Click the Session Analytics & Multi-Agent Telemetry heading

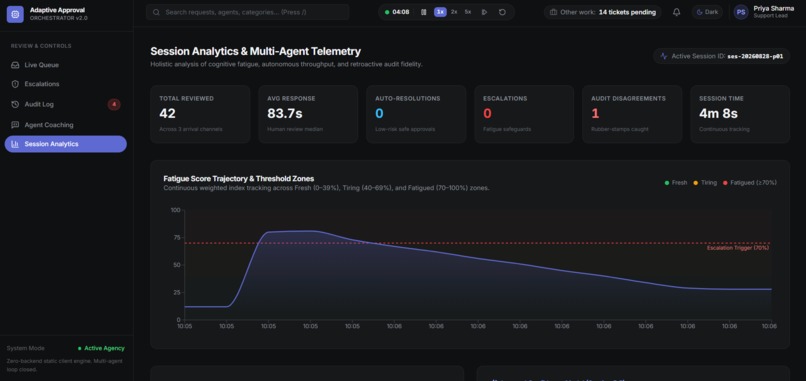[x=255, y=51]
